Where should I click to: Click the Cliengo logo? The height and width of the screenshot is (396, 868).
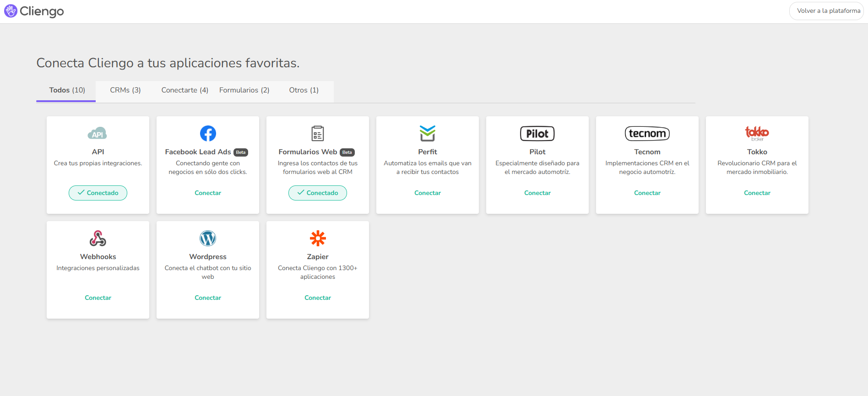(34, 11)
